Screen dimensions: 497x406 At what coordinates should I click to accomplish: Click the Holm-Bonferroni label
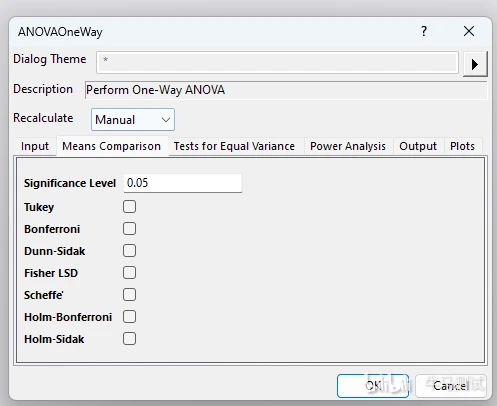68,317
